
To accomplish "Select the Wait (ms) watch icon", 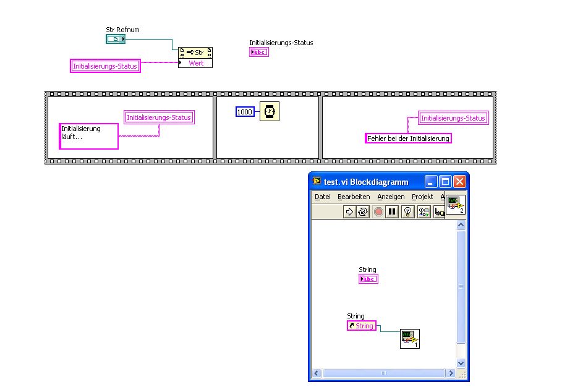I will 270,111.
